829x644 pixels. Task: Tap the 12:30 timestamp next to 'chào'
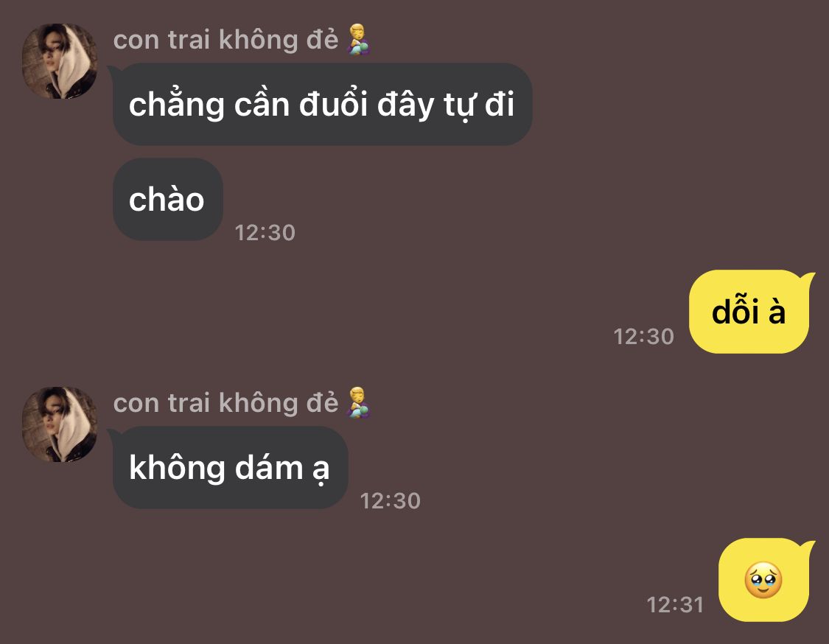[x=265, y=233]
